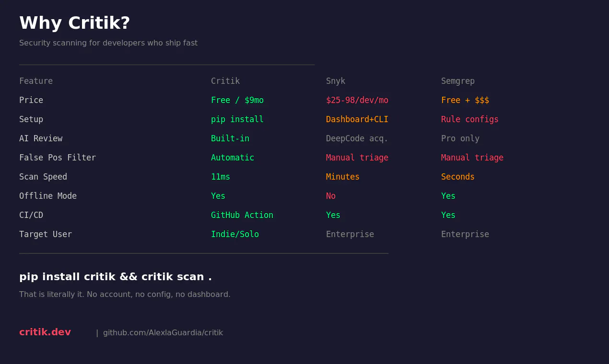
Task: Select the Offline Mode row label
Action: tap(48, 196)
